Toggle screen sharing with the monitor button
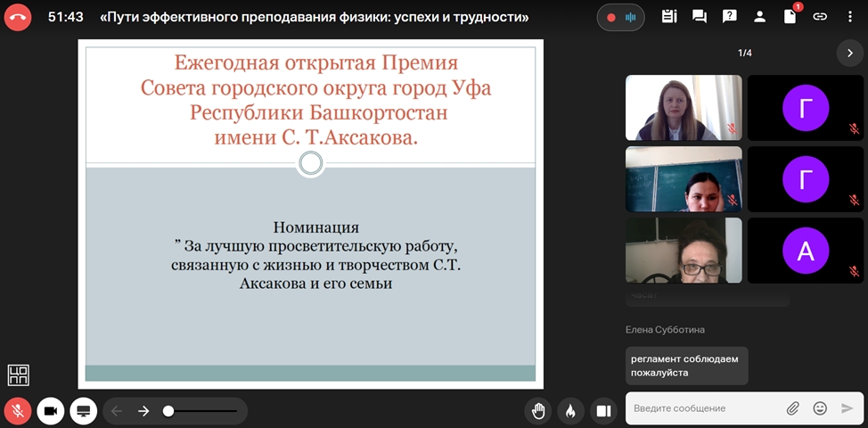868x428 pixels. coord(84,410)
